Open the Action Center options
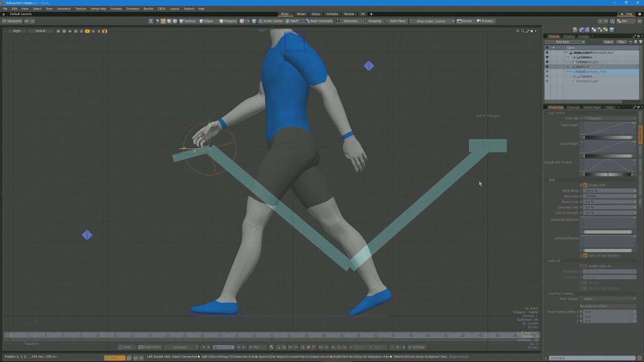Image resolution: width=644 pixels, height=362 pixels. click(x=271, y=21)
